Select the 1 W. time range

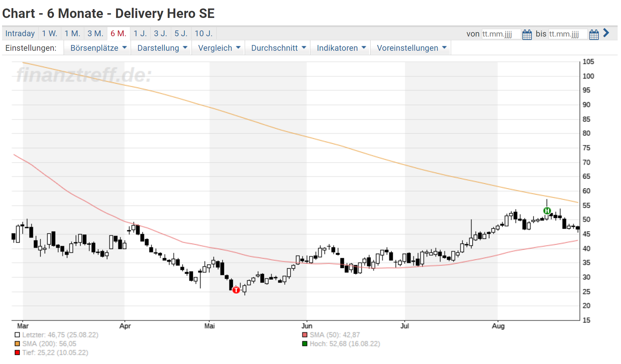click(x=49, y=33)
